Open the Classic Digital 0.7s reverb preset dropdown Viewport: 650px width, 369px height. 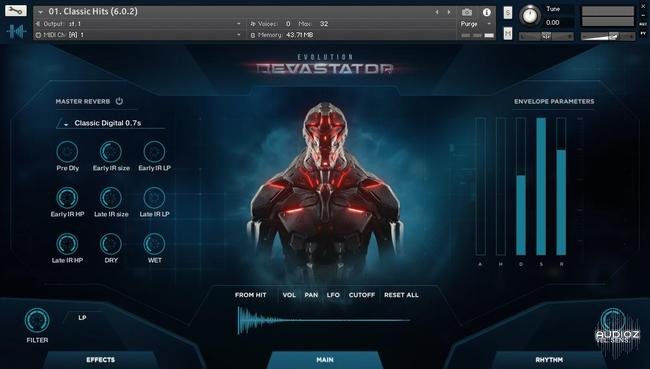point(111,123)
